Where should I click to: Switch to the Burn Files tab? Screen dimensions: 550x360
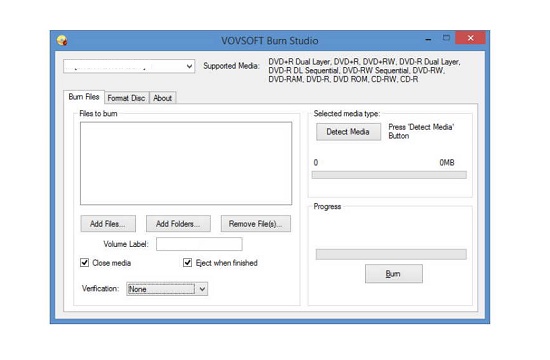(x=84, y=97)
